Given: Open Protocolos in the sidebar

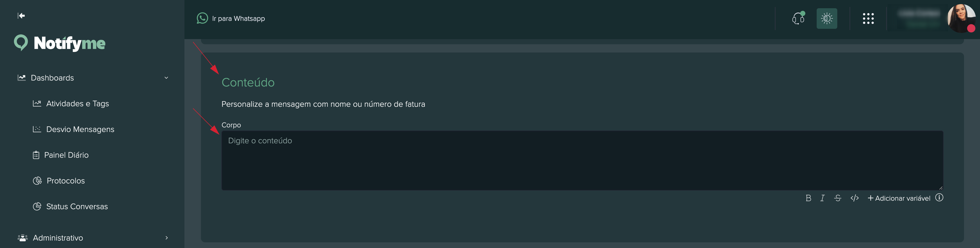Looking at the screenshot, I should tap(65, 181).
